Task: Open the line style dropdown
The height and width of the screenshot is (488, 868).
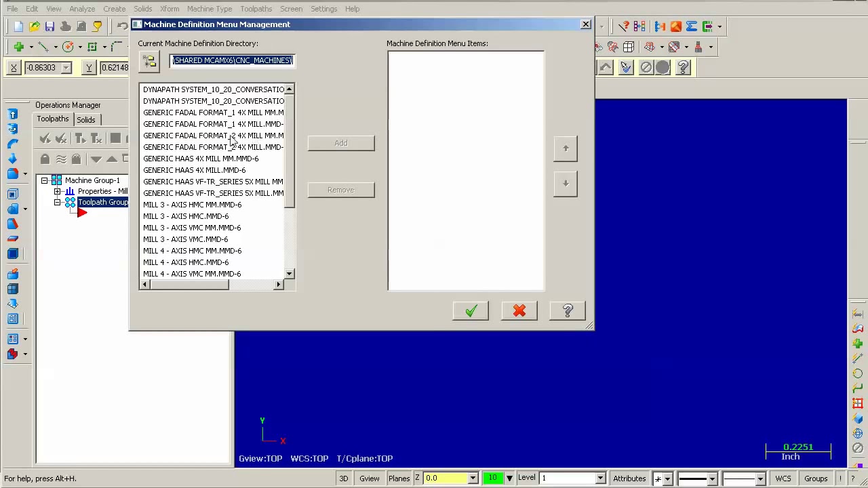Action: 712,479
